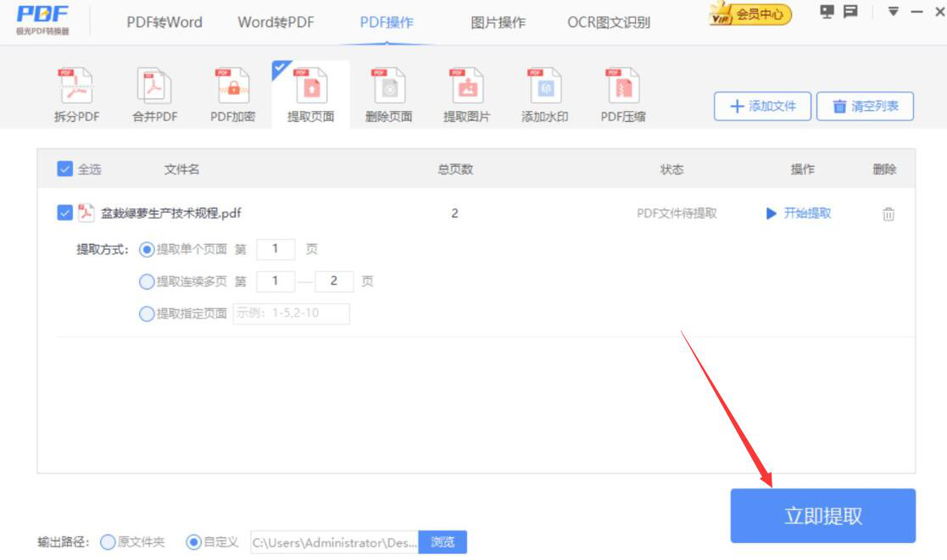The width and height of the screenshot is (947, 560).
Task: Switch to the OCR图文识别 tab
Action: coord(608,22)
